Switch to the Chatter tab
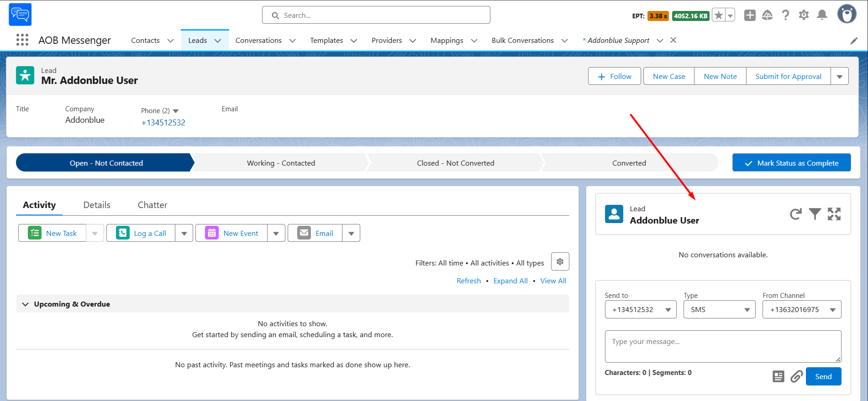The height and width of the screenshot is (401, 868). pyautogui.click(x=153, y=205)
